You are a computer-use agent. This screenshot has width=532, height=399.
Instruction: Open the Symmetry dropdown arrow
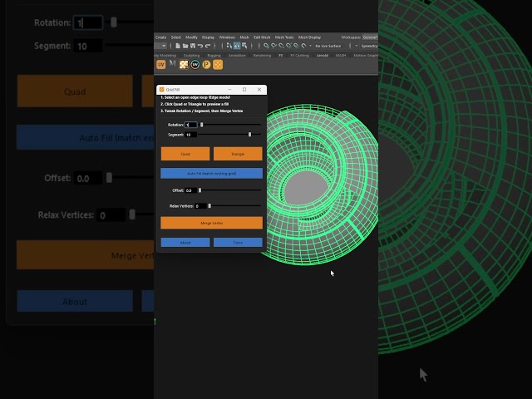(x=357, y=46)
